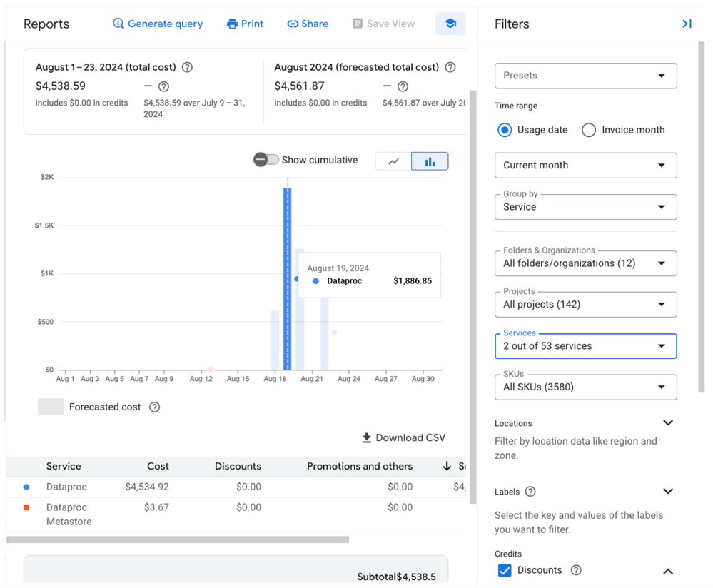Click the August 19 Dataproc bar
The width and height of the screenshot is (713, 588).
tap(288, 279)
